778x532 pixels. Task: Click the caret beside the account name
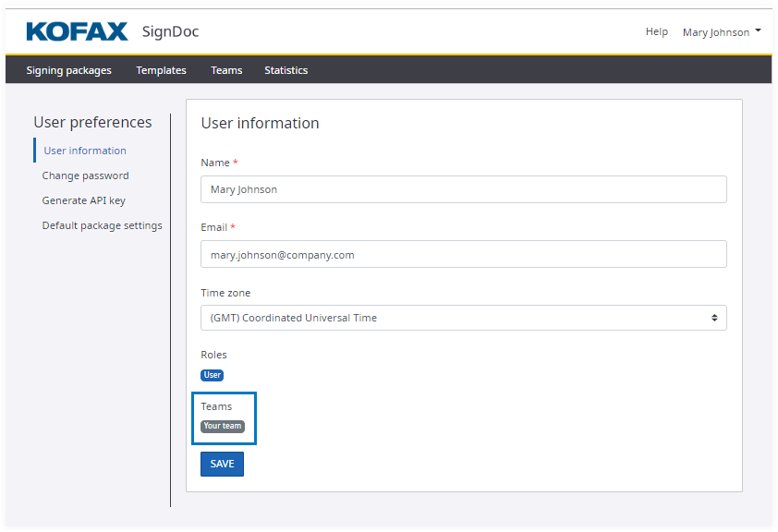point(759,31)
